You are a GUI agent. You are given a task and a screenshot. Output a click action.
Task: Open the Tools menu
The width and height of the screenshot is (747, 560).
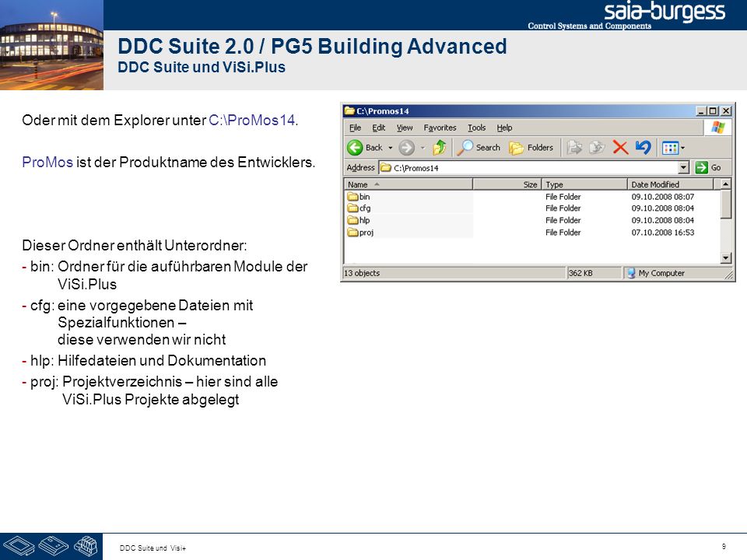pos(476,128)
